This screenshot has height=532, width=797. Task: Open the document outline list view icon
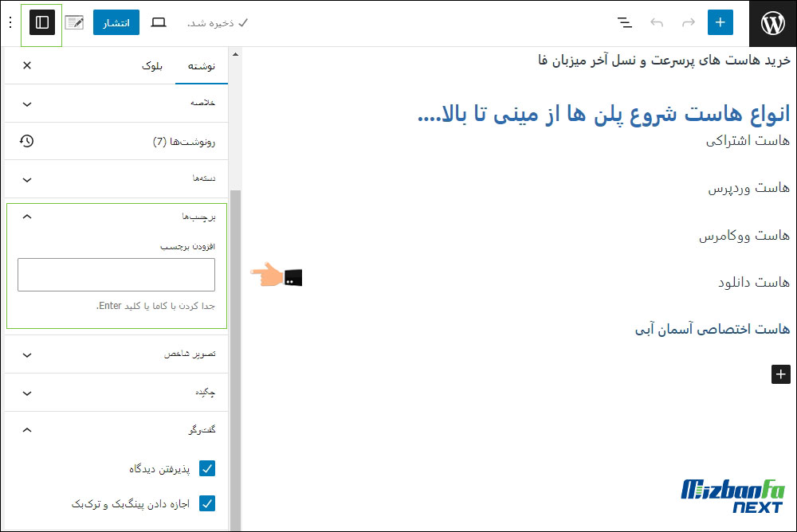pyautogui.click(x=625, y=22)
